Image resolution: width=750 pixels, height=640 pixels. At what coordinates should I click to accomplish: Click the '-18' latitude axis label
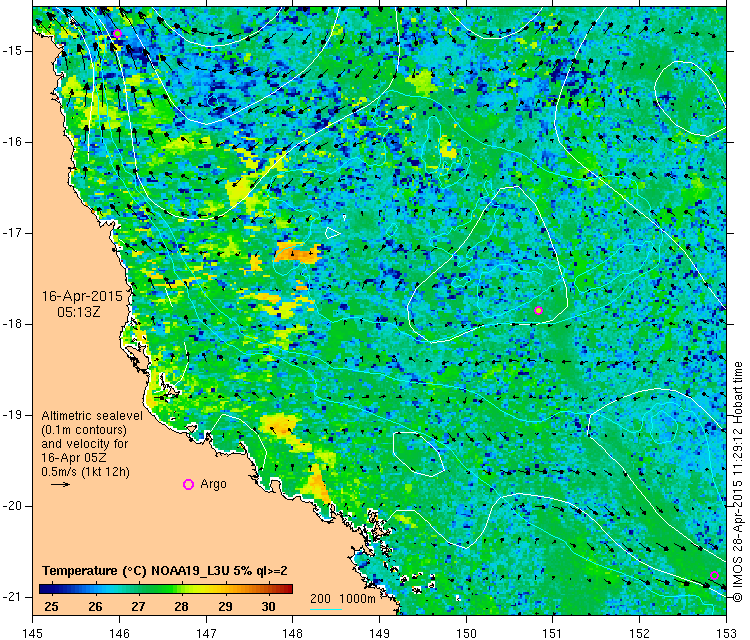tap(11, 324)
